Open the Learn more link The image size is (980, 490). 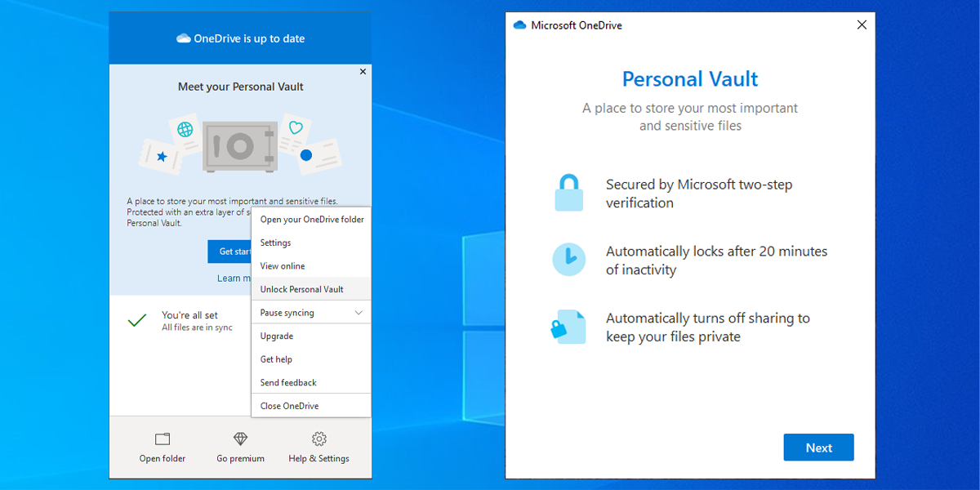tap(234, 278)
